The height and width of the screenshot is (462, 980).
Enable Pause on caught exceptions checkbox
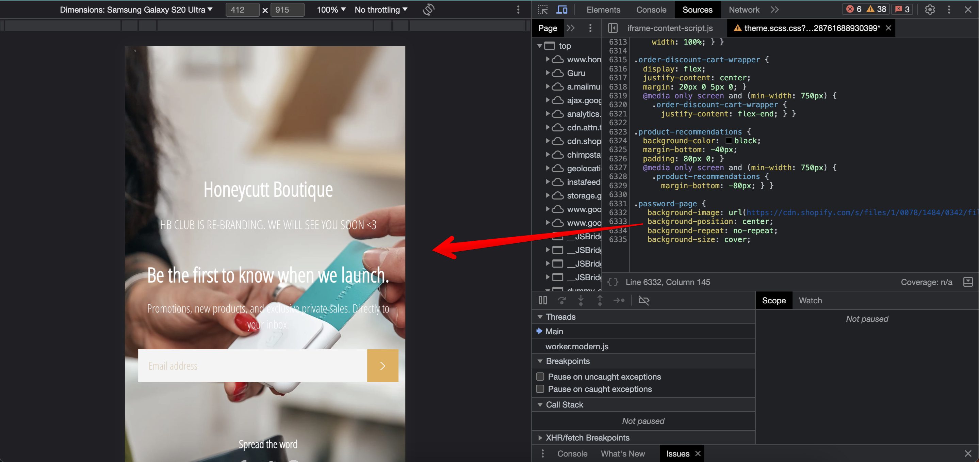pyautogui.click(x=540, y=389)
